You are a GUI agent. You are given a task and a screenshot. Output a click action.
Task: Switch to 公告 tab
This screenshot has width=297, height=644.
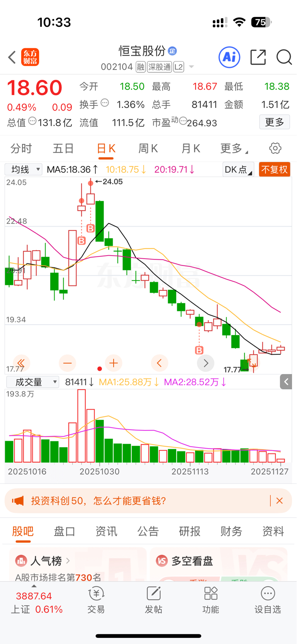click(148, 531)
